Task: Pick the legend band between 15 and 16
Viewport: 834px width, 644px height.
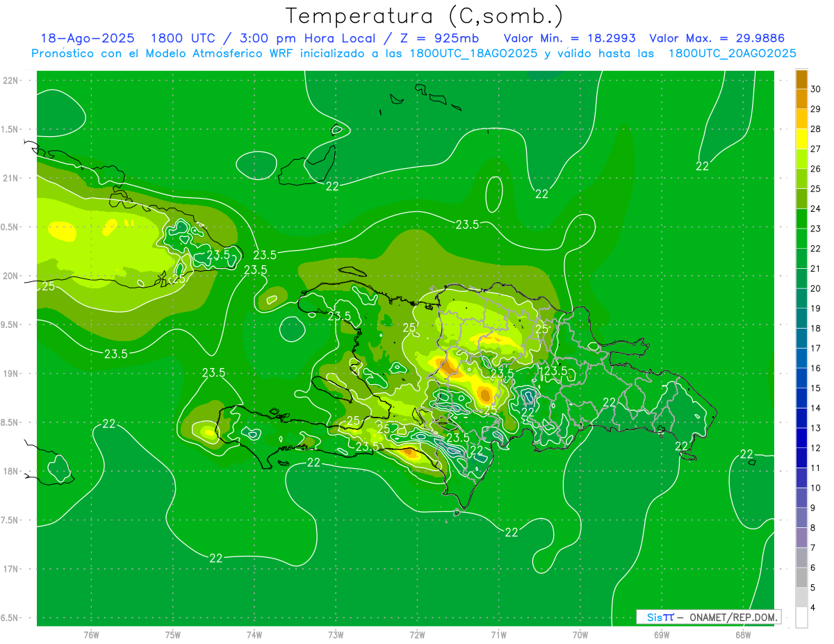Action: tap(801, 378)
